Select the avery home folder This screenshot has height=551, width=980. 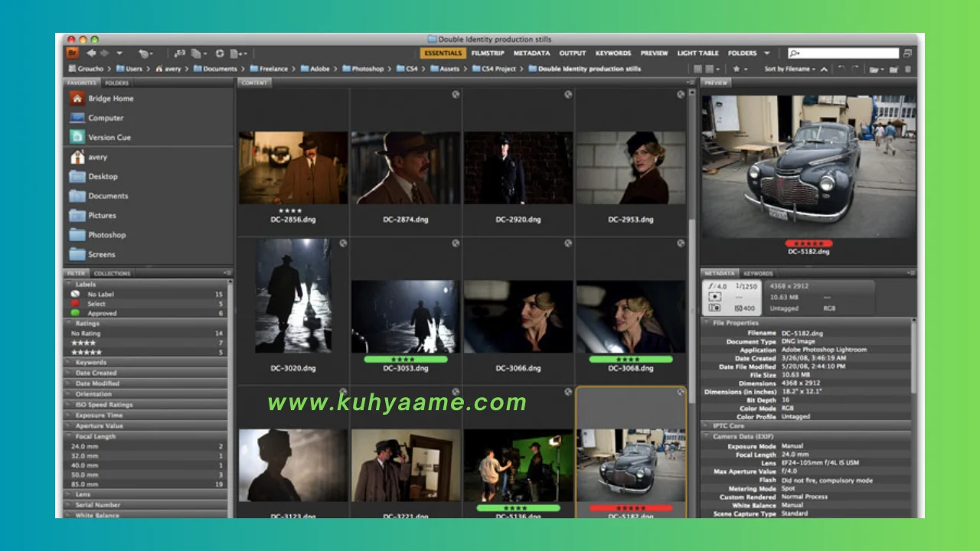(89, 157)
